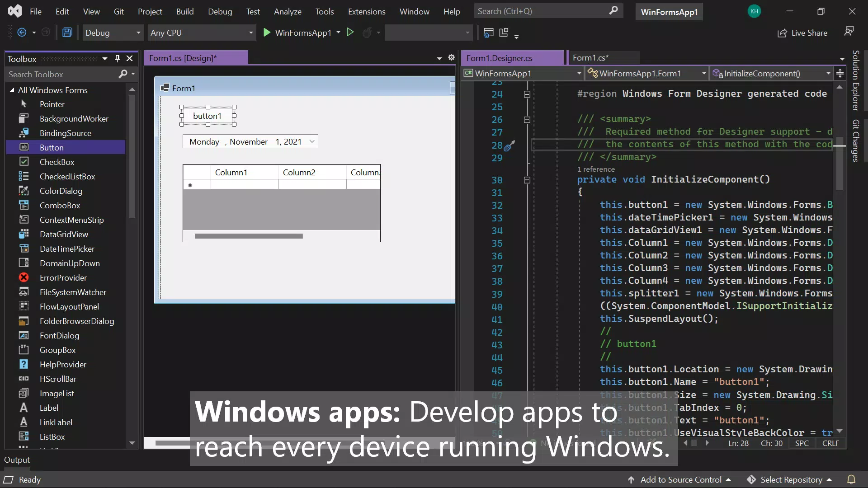
Task: Open the date picker dropdown on Form1
Action: tap(312, 141)
